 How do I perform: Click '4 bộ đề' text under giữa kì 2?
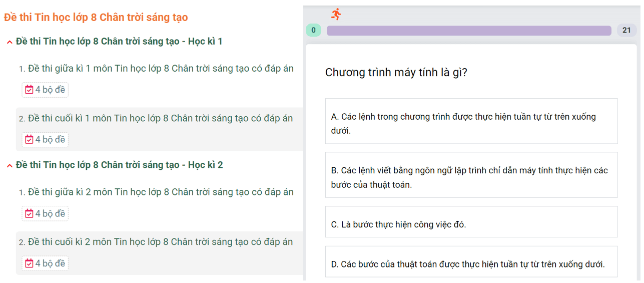(x=50, y=214)
